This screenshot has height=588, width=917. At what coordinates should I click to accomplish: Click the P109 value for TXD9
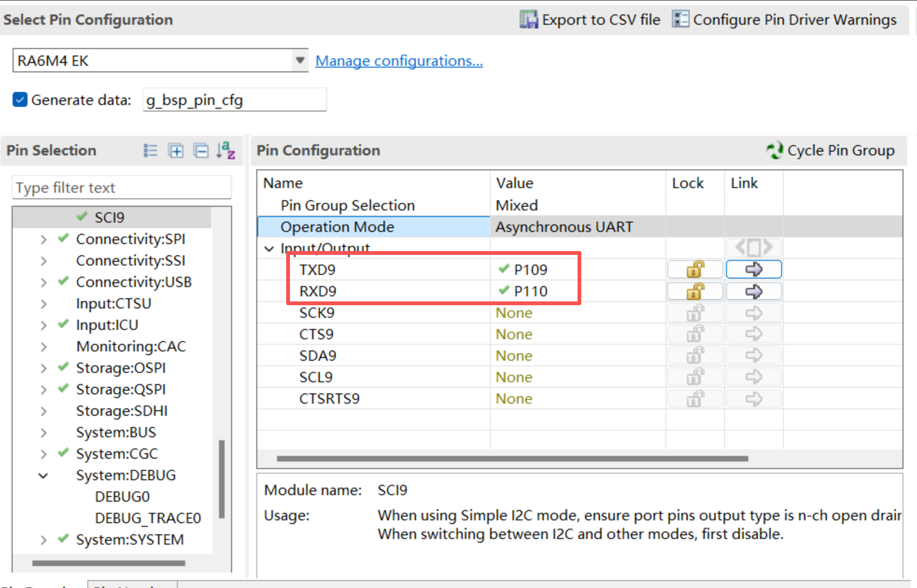pos(530,270)
